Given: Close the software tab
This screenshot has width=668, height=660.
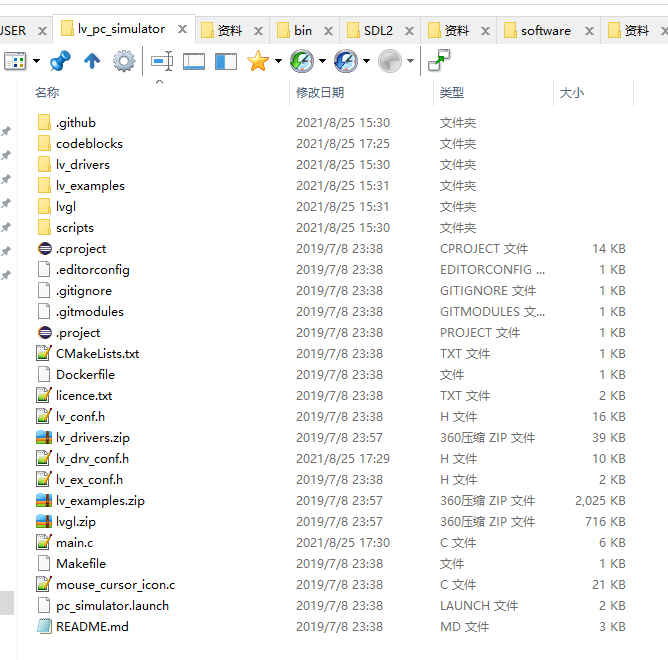Looking at the screenshot, I should point(589,31).
